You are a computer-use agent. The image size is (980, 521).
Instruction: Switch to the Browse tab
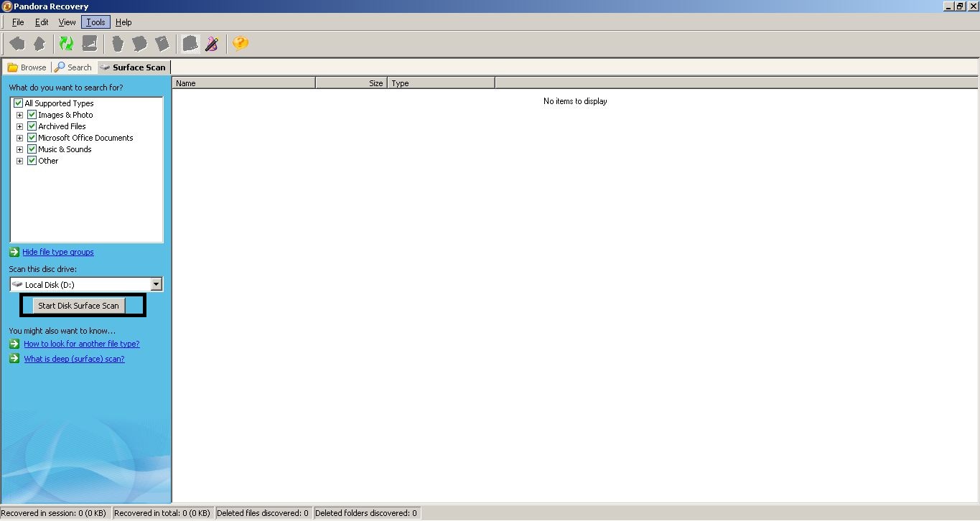click(x=27, y=67)
